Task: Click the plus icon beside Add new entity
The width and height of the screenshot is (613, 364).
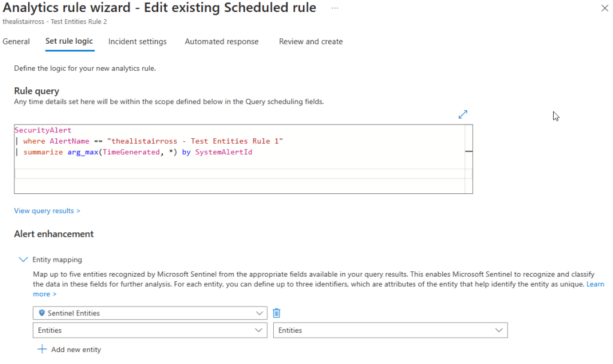Action: [42, 350]
